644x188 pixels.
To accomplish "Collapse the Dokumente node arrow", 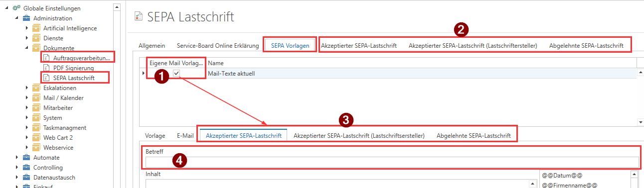I will (27, 48).
